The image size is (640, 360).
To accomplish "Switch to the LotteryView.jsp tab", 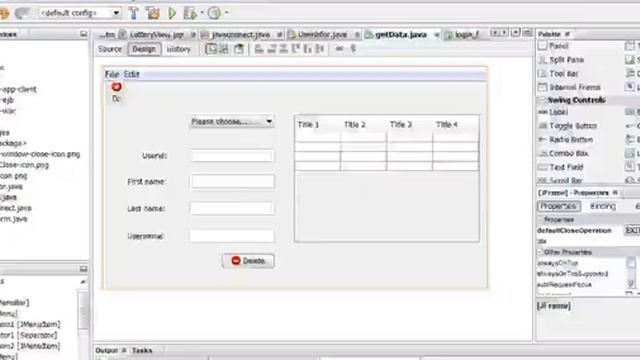I will (x=157, y=35).
